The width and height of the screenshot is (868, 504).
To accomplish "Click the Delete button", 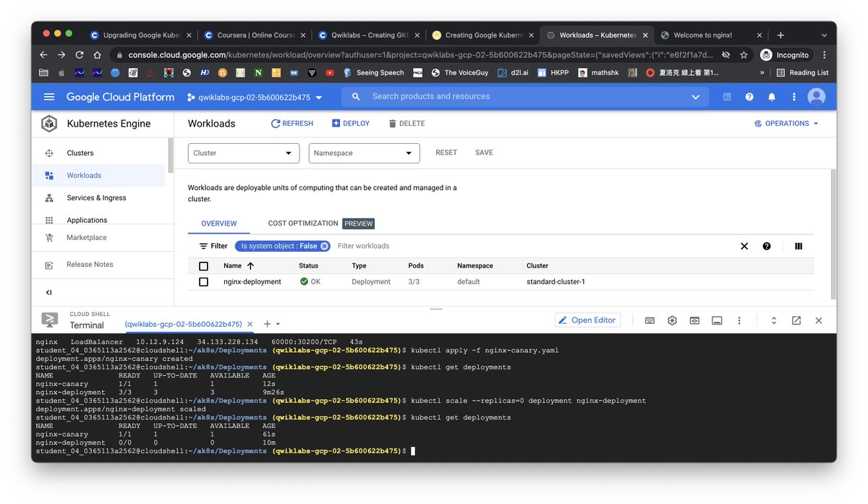I will [407, 124].
